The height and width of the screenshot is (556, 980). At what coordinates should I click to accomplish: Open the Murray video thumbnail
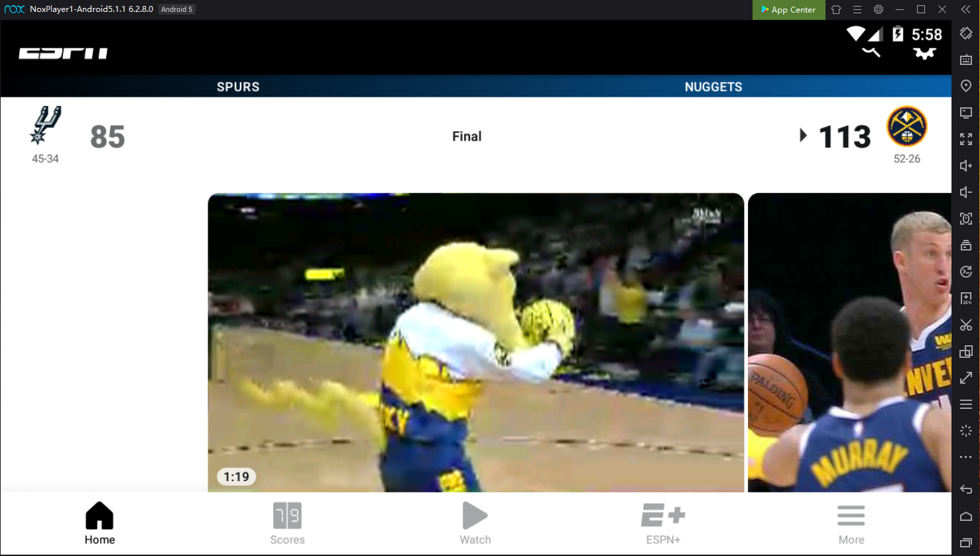850,343
